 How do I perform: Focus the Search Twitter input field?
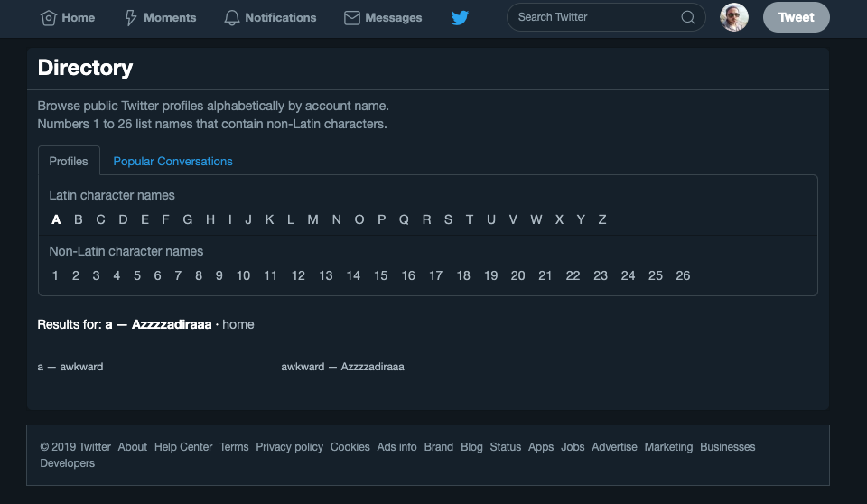592,17
